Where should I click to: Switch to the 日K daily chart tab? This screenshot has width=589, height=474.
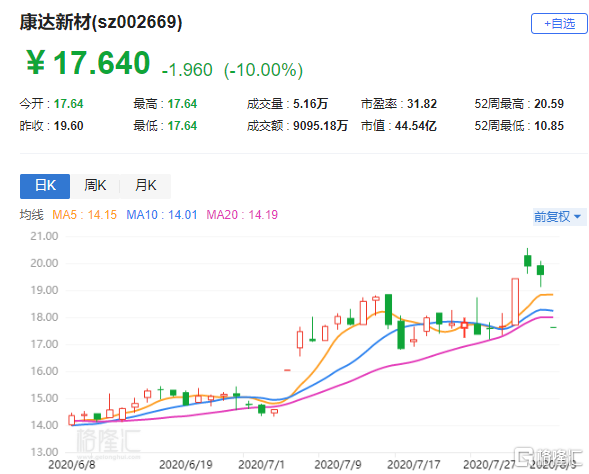(45, 186)
